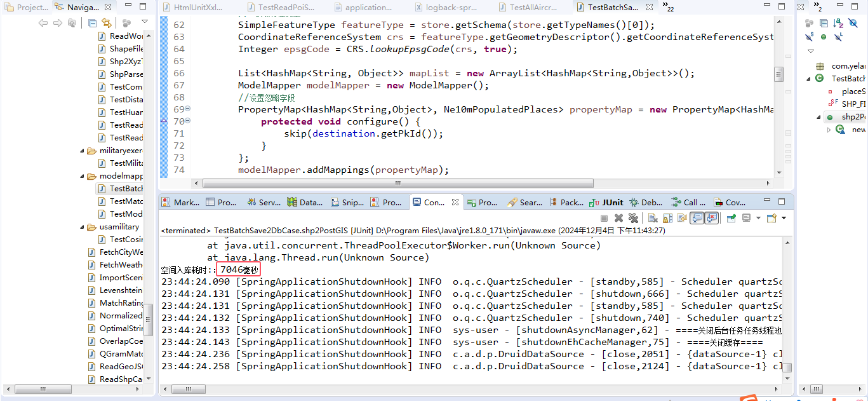Toggle hide local types in Outline
This screenshot has width=868, height=401.
[x=838, y=37]
